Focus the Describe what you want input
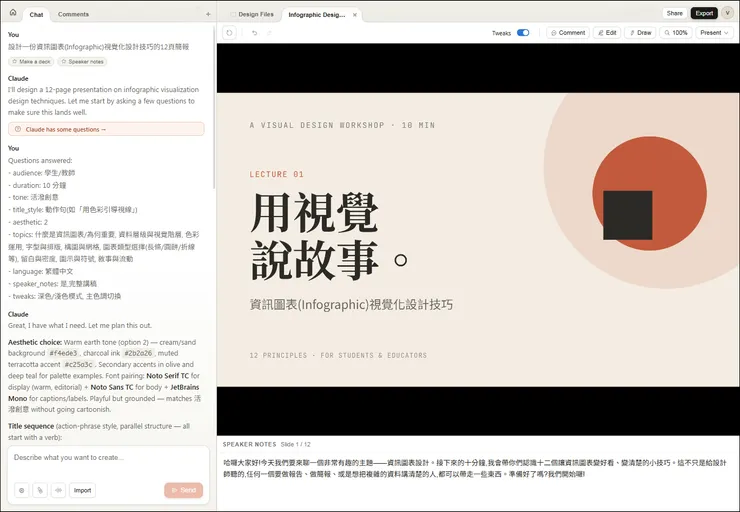 pyautogui.click(x=109, y=458)
